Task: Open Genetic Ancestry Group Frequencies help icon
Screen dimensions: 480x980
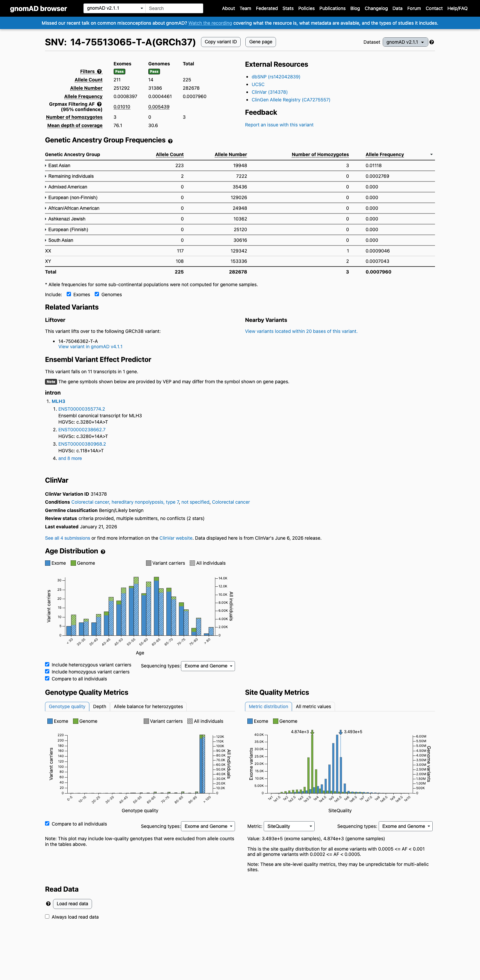Action: pyautogui.click(x=170, y=141)
